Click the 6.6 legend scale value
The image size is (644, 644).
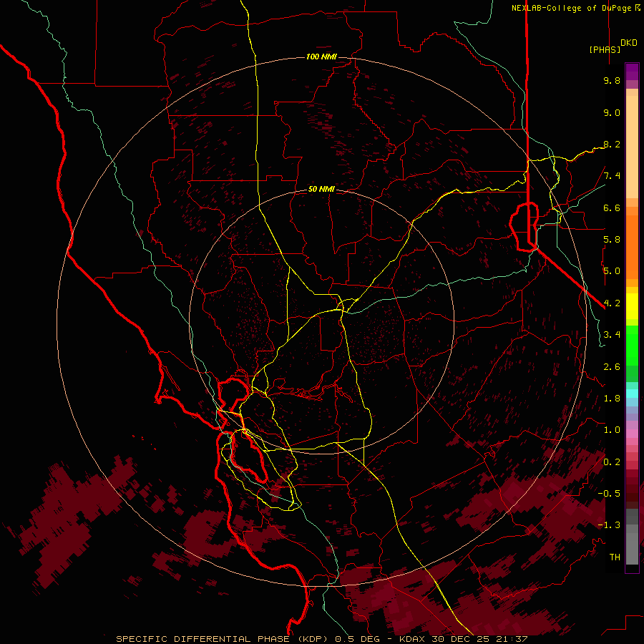pyautogui.click(x=612, y=208)
